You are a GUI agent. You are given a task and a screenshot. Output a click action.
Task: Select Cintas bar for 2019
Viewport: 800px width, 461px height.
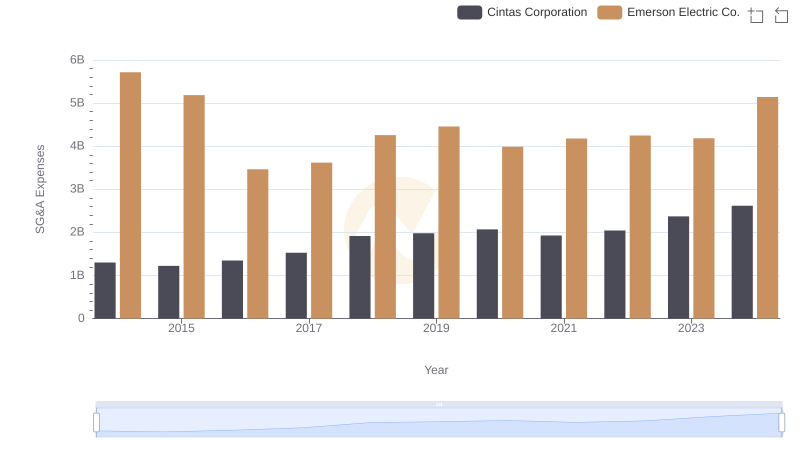click(x=423, y=276)
